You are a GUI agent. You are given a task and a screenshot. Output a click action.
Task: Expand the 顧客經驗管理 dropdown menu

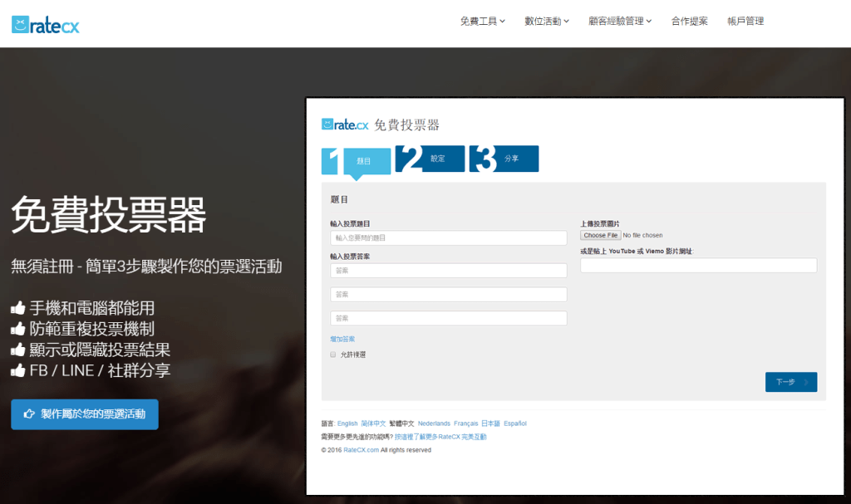(619, 22)
